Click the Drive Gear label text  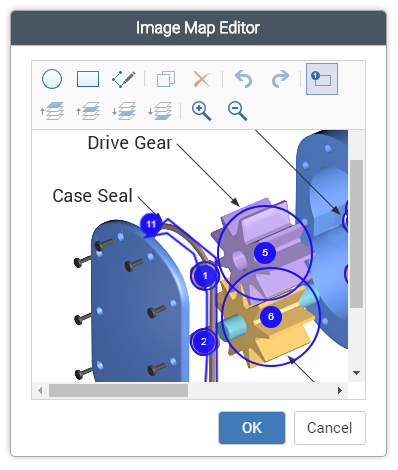[x=130, y=143]
